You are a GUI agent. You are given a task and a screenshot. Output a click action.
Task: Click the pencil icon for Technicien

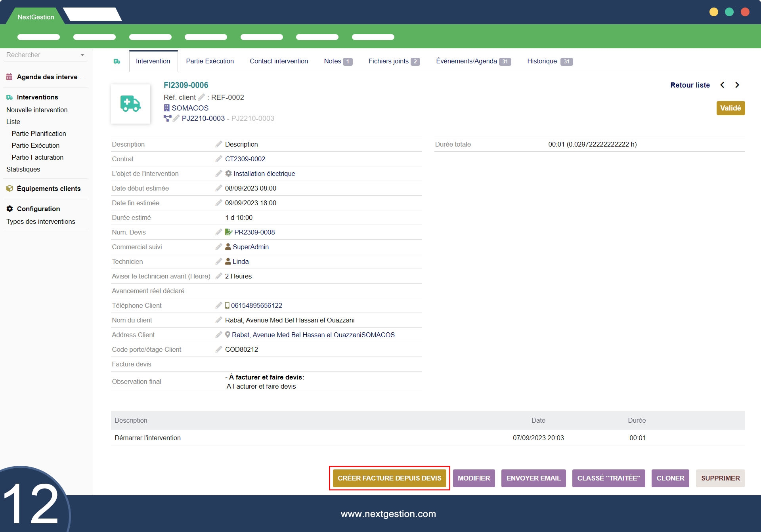pos(218,261)
